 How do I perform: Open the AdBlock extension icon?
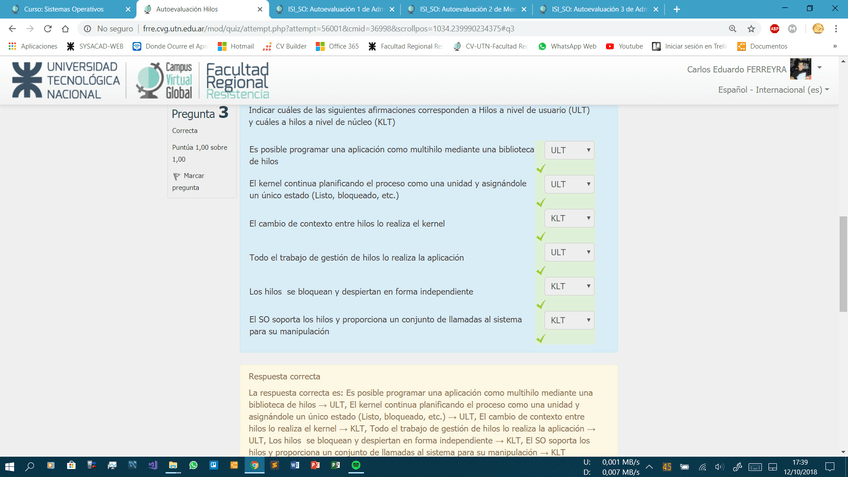774,29
